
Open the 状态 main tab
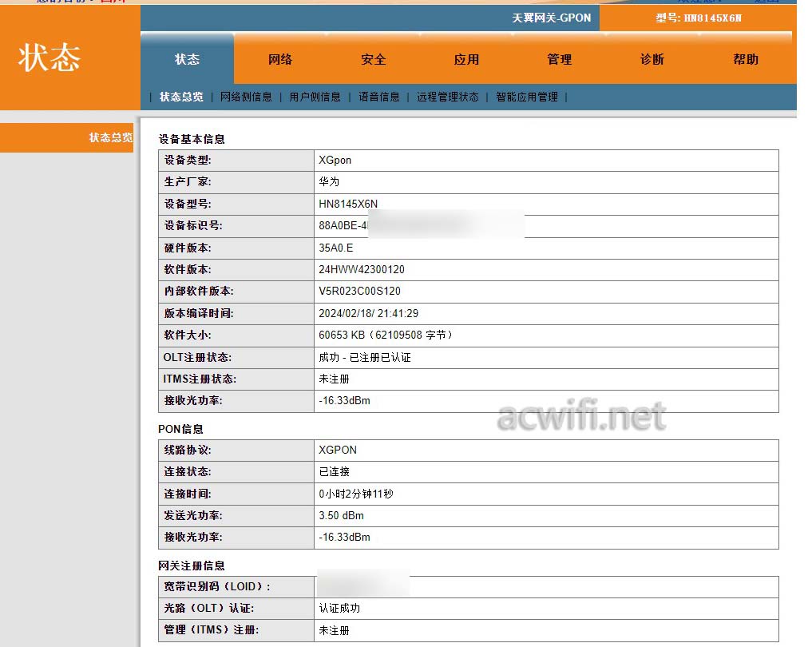coord(187,59)
